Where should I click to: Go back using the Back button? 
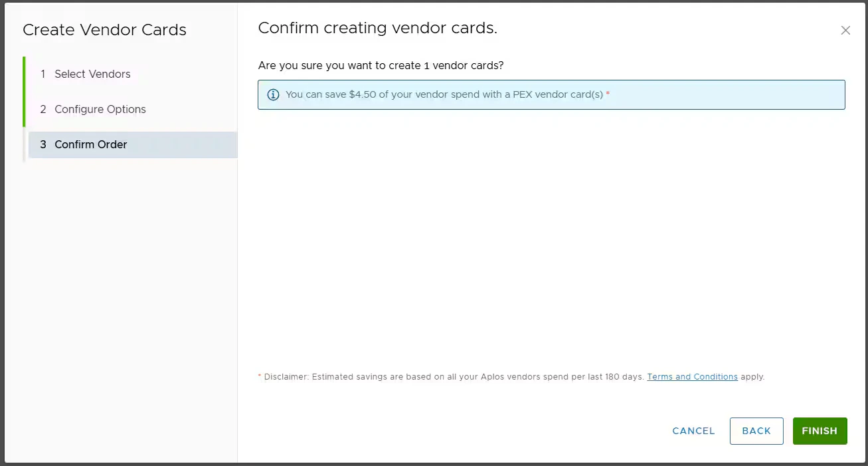756,431
